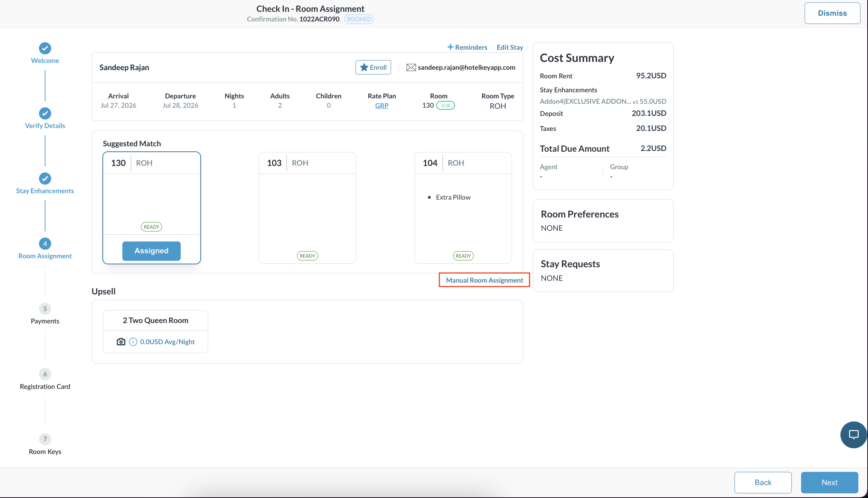Click the Welcome step label
The width and height of the screenshot is (868, 498).
(45, 60)
